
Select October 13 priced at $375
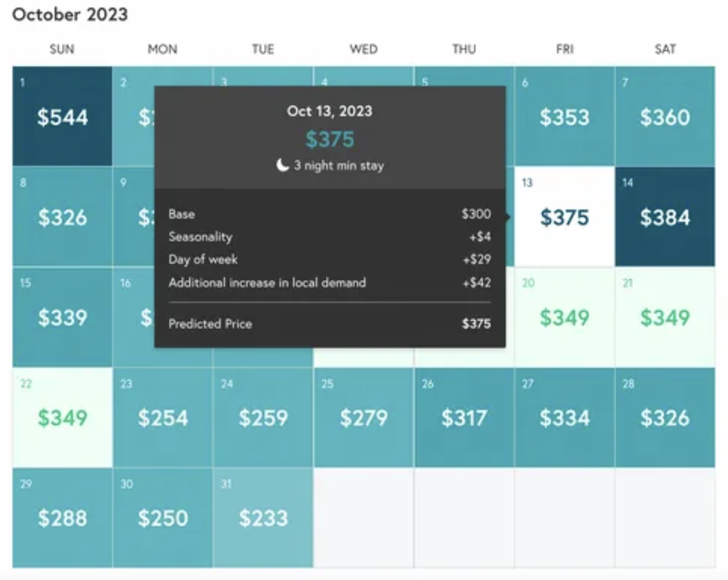point(564,218)
